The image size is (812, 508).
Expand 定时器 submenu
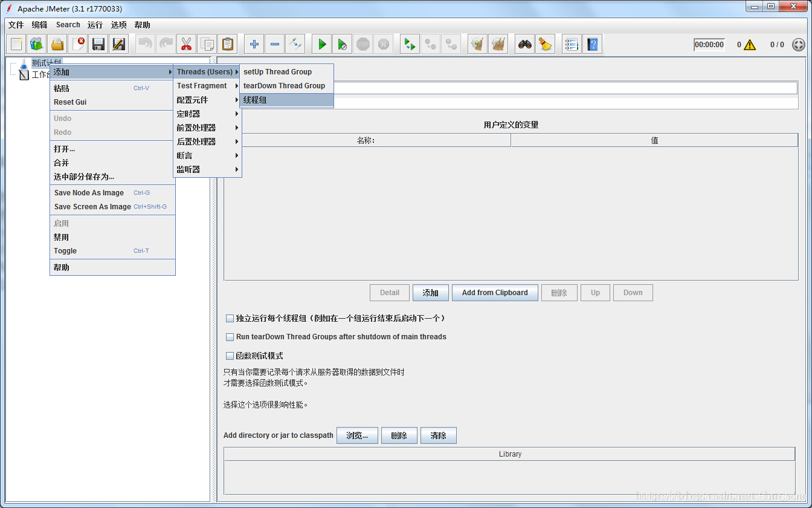(x=207, y=114)
